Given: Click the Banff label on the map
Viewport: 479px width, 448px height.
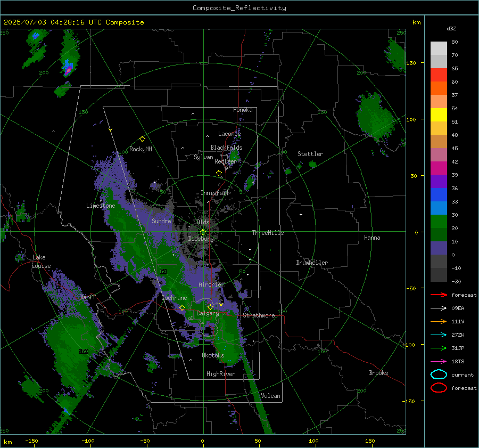Looking at the screenshot, I should 88,297.
